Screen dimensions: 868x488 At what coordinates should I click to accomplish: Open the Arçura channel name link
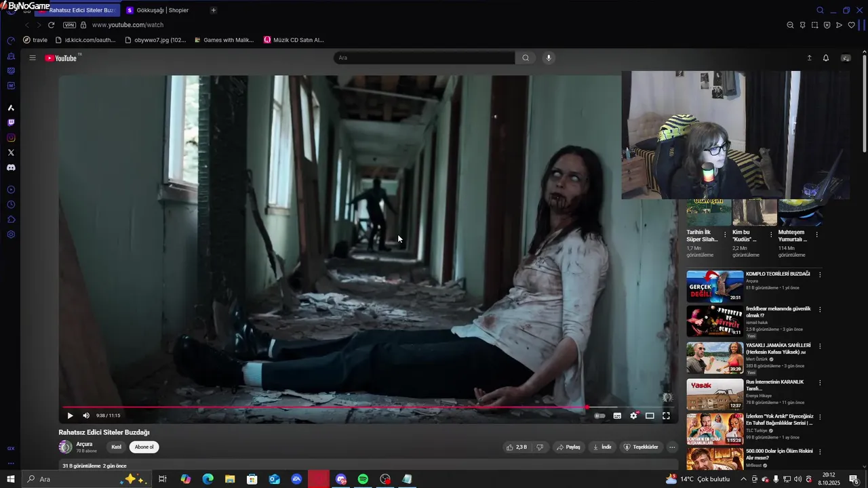click(x=84, y=444)
